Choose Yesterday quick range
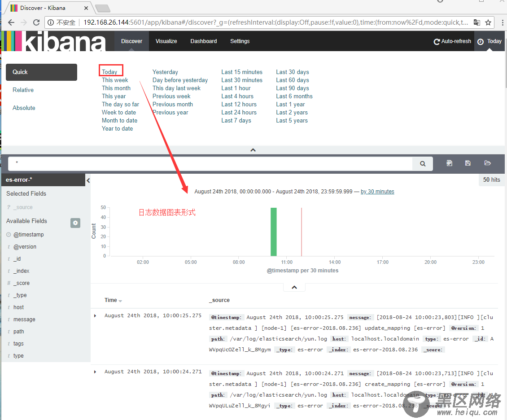Viewport: 507px width, 420px height. (165, 72)
